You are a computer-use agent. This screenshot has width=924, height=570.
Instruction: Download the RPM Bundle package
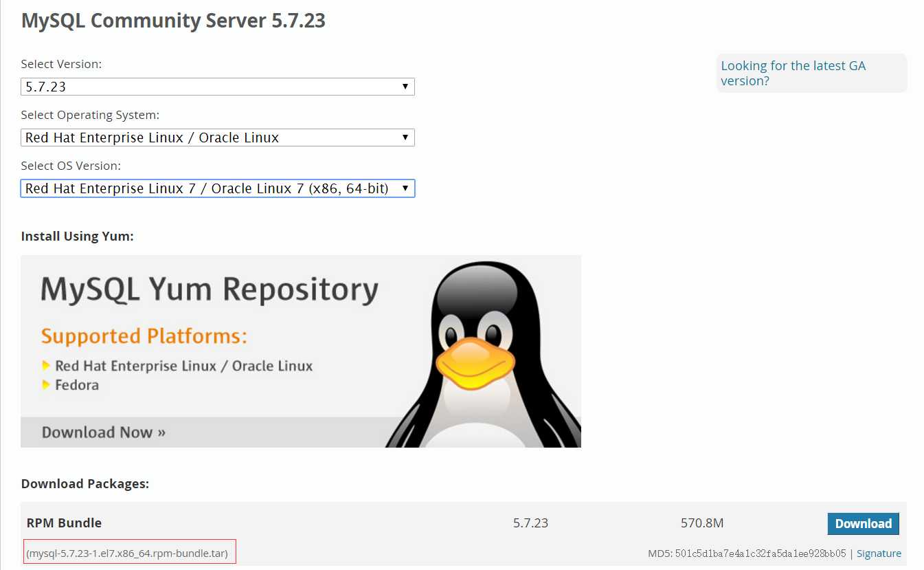[863, 523]
